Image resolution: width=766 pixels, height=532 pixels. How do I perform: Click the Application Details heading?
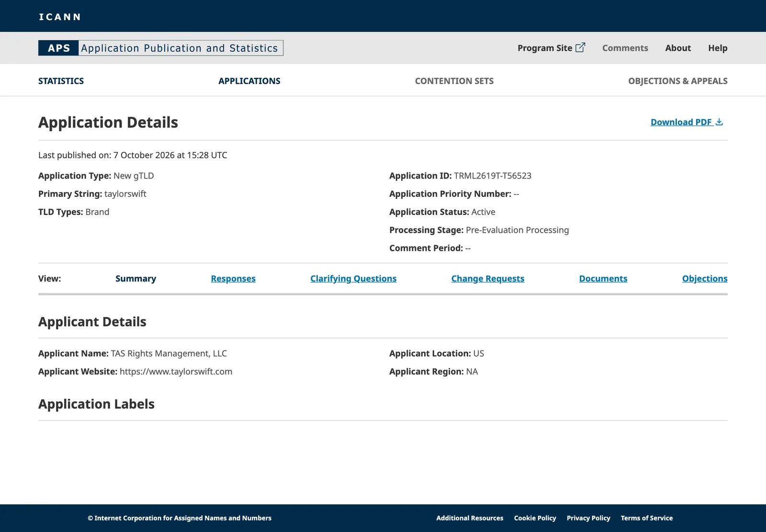point(108,123)
